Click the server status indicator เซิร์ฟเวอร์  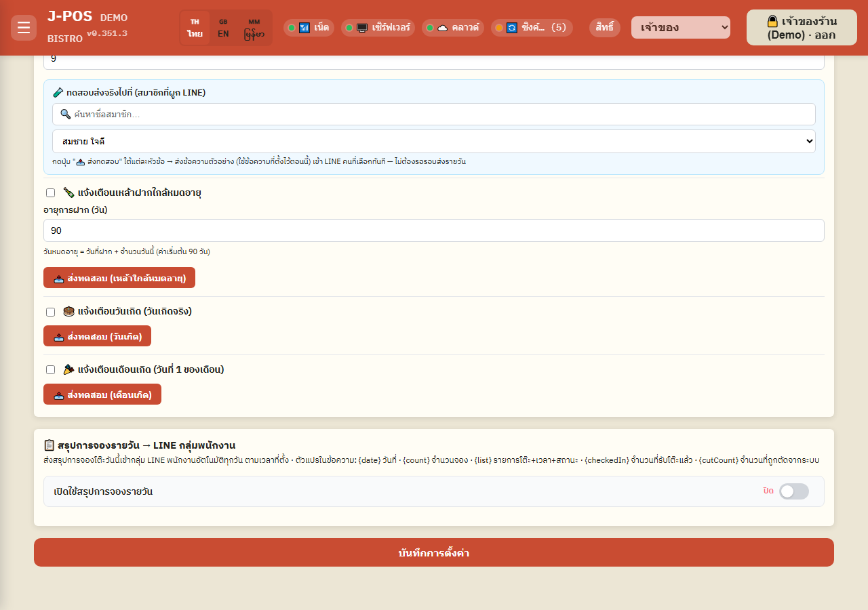378,28
